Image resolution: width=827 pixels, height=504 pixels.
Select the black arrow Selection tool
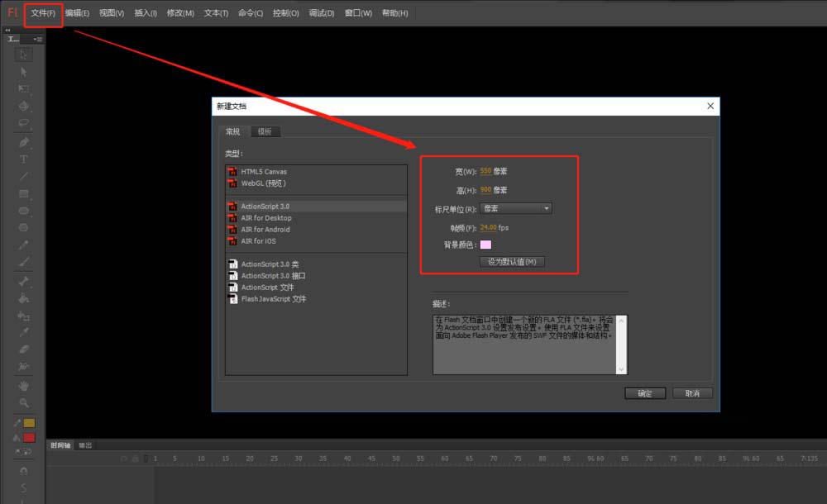pyautogui.click(x=23, y=55)
